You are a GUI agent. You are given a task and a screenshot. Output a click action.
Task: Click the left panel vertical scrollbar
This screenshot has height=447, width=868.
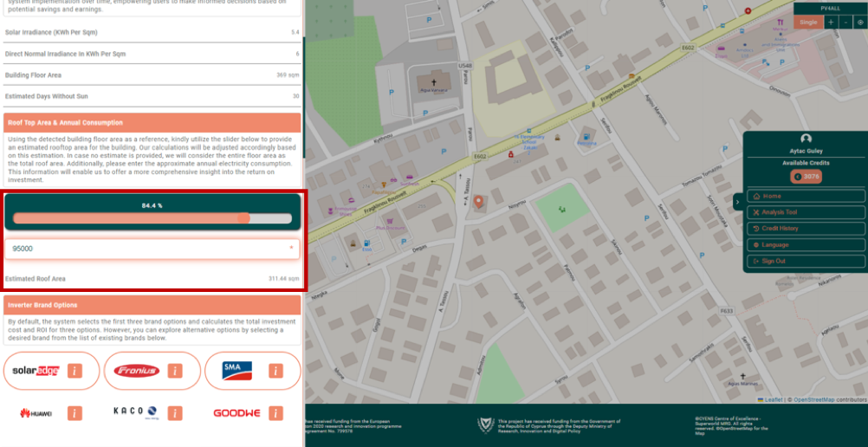click(x=303, y=97)
